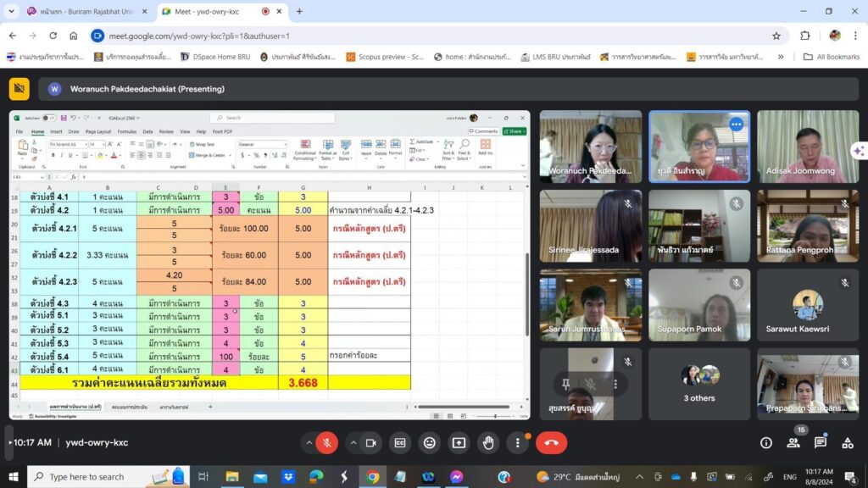Open emoji reactions in Meet toolbar

coord(429,442)
